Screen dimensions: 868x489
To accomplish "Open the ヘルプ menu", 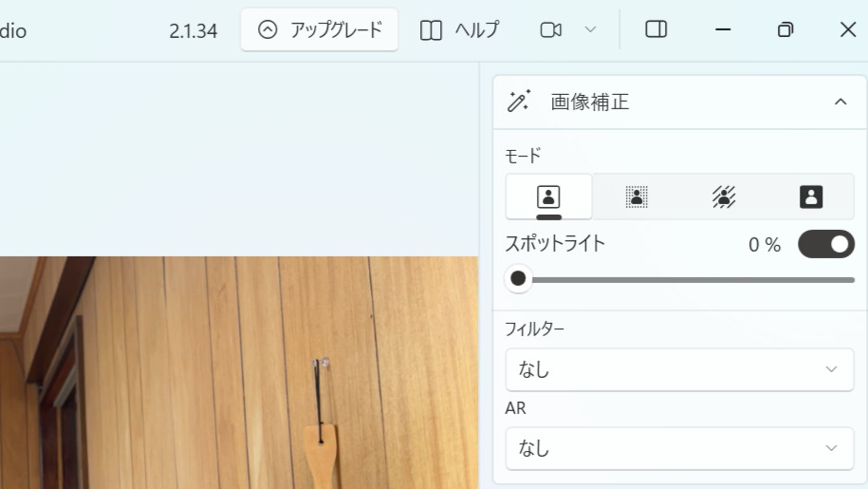I will tap(459, 30).
